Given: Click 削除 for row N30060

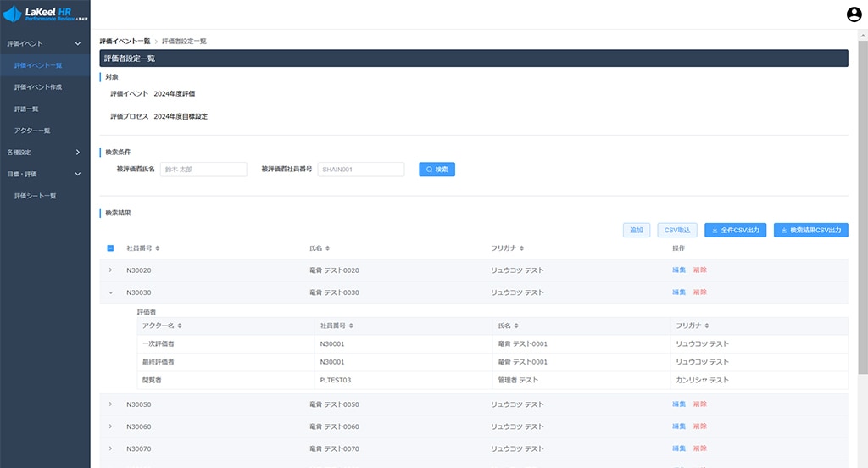Looking at the screenshot, I should pos(699,426).
